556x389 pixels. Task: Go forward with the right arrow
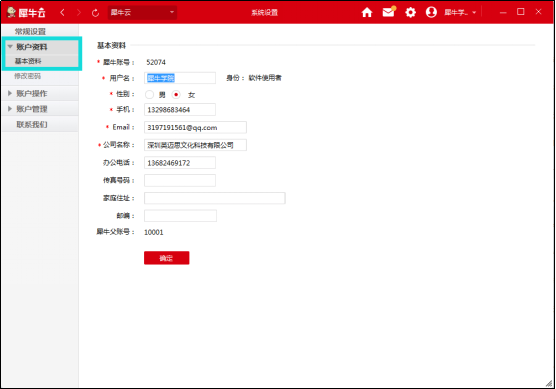79,12
